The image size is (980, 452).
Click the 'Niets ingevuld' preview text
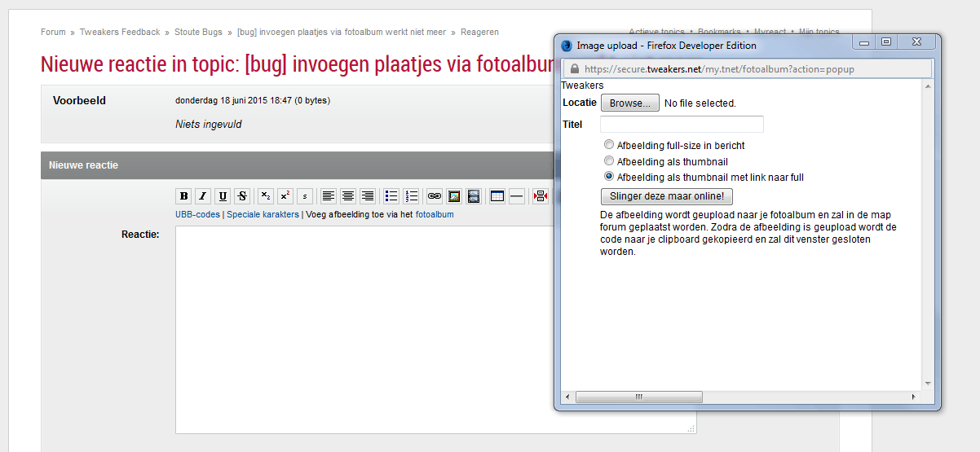[209, 125]
